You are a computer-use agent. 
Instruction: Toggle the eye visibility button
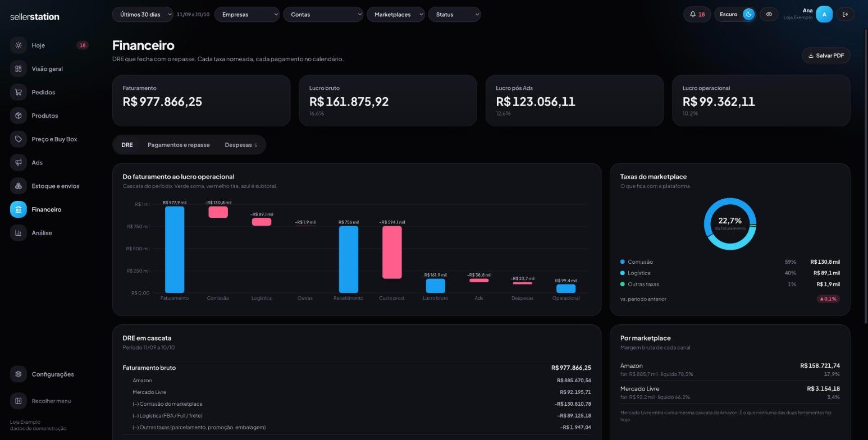click(x=769, y=15)
